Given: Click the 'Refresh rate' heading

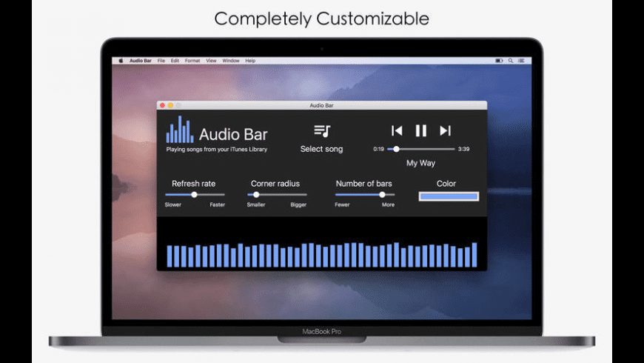Looking at the screenshot, I should pyautogui.click(x=193, y=183).
